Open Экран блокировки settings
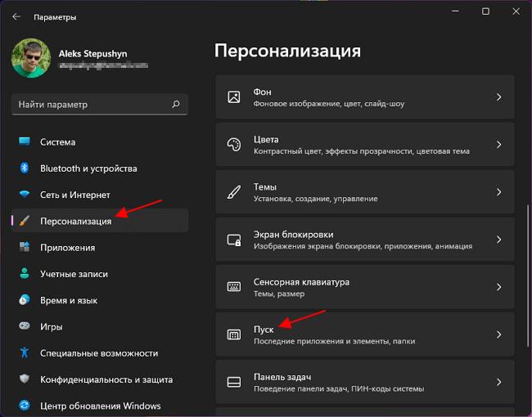532x417 pixels. tap(365, 240)
